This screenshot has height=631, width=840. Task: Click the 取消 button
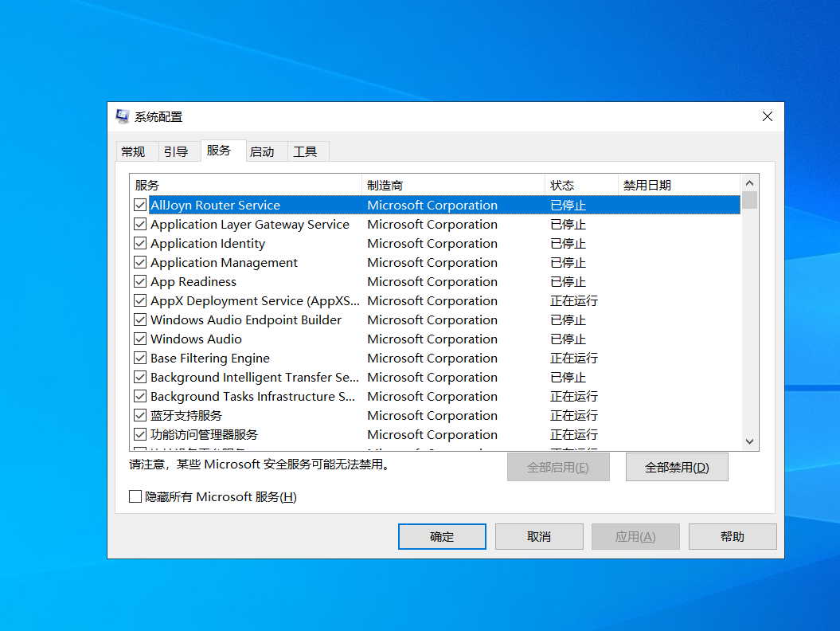[x=539, y=537]
